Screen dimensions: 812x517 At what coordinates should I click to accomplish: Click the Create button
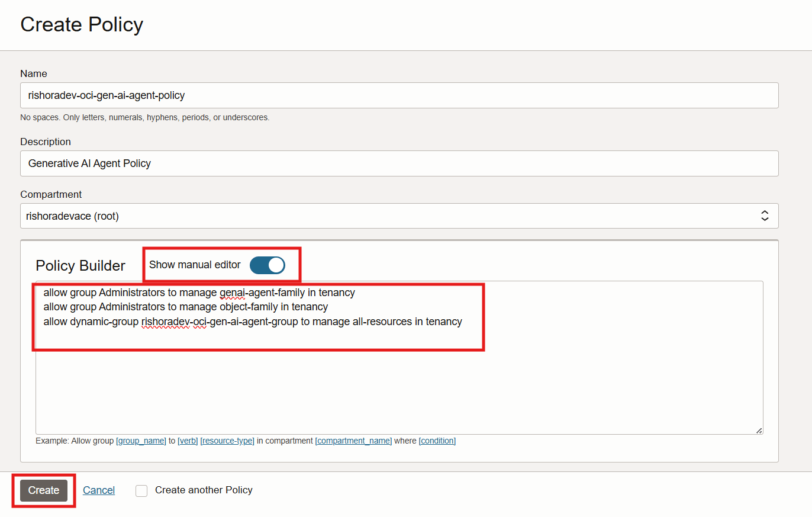tap(44, 490)
